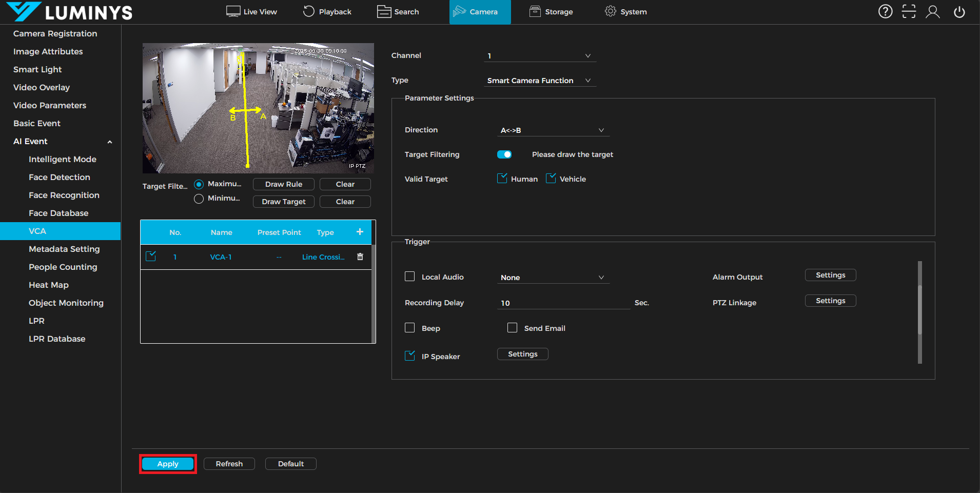
Task: Select the Minimum target filter radio button
Action: click(x=199, y=199)
